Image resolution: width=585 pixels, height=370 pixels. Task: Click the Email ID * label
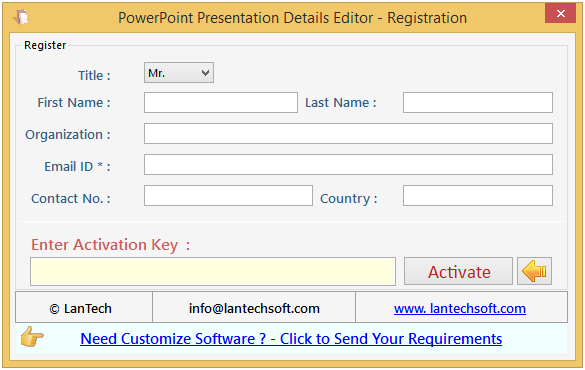coord(77,166)
